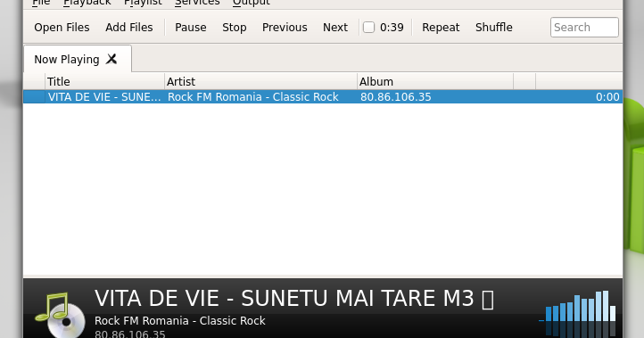Viewport: 644px width, 338px height.
Task: Click the 0:00 length cell
Action: [x=607, y=97]
